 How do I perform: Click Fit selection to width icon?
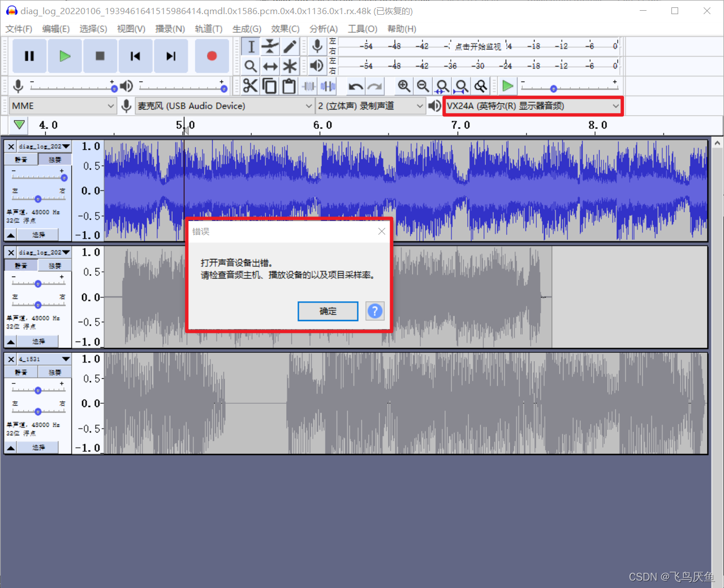442,86
